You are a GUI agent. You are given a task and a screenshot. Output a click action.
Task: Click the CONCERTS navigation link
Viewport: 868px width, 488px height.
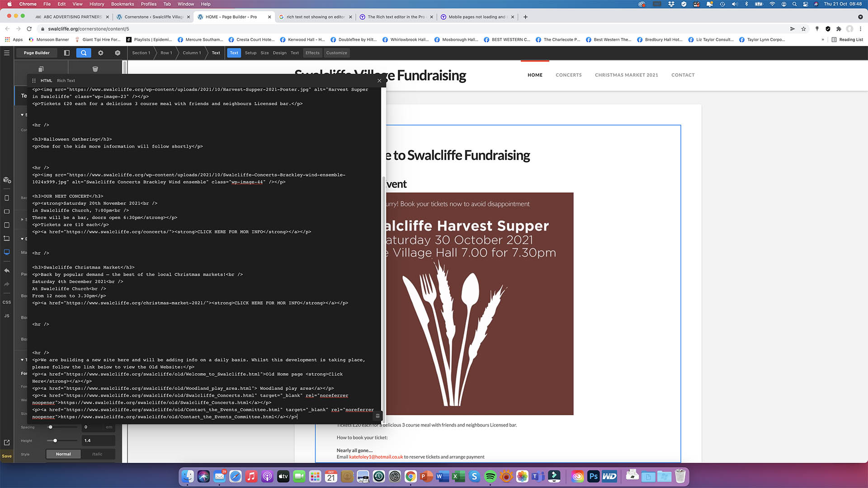point(568,75)
